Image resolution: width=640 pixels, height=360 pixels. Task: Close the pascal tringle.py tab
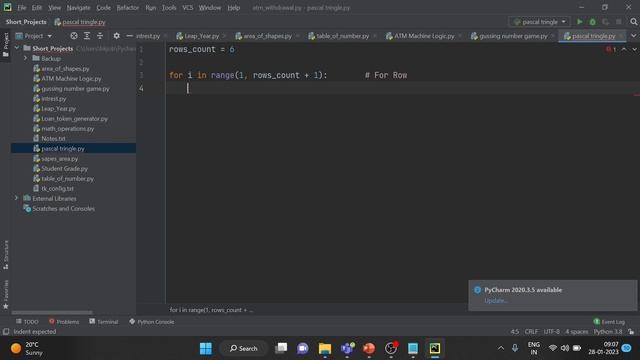[x=621, y=36]
